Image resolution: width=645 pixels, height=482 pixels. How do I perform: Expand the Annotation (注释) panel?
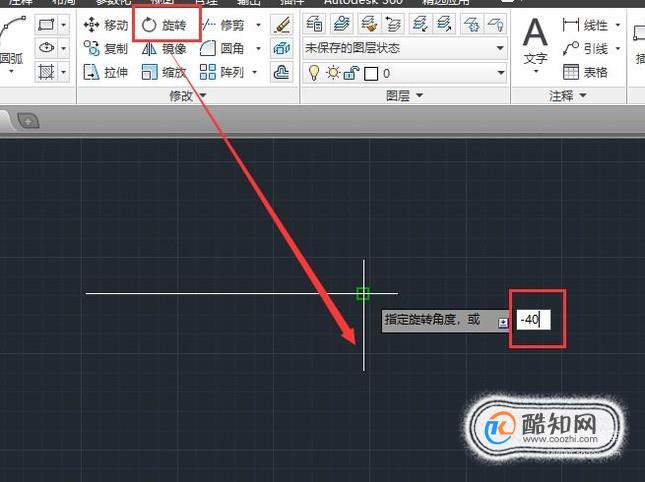[x=568, y=96]
